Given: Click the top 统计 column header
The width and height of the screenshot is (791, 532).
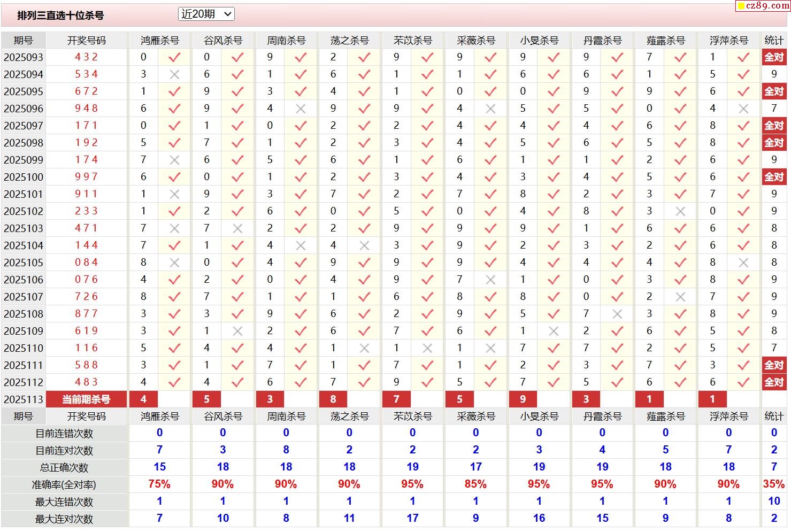Looking at the screenshot, I should pyautogui.click(x=774, y=40).
